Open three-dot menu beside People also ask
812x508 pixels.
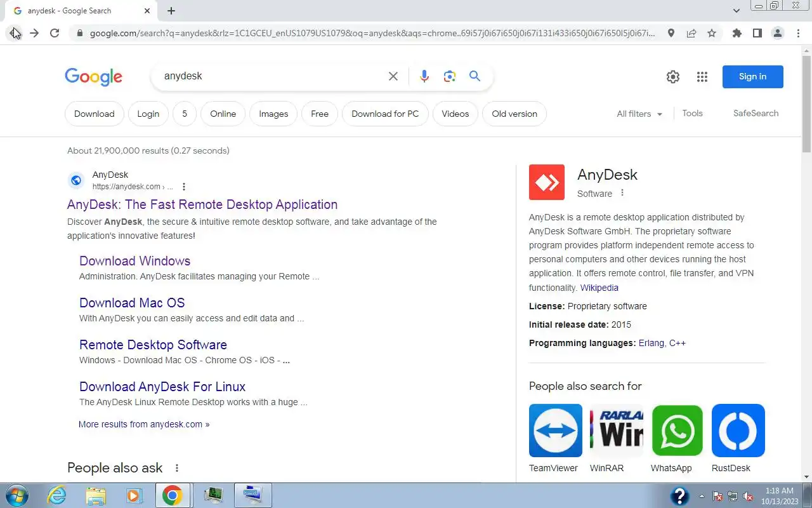point(177,468)
